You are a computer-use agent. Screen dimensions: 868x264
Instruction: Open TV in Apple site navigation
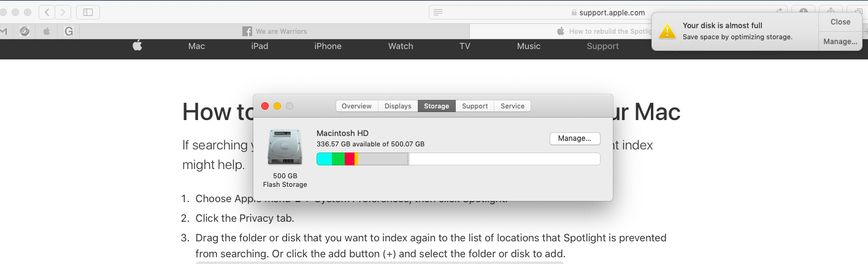tap(465, 46)
